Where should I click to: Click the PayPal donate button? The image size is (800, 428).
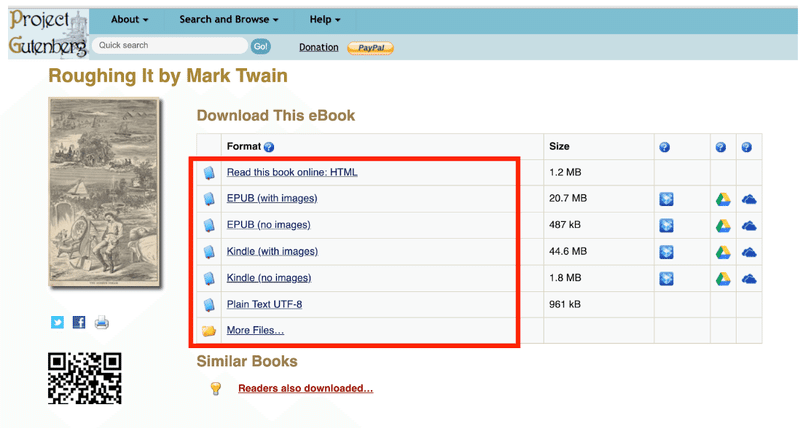coord(370,48)
